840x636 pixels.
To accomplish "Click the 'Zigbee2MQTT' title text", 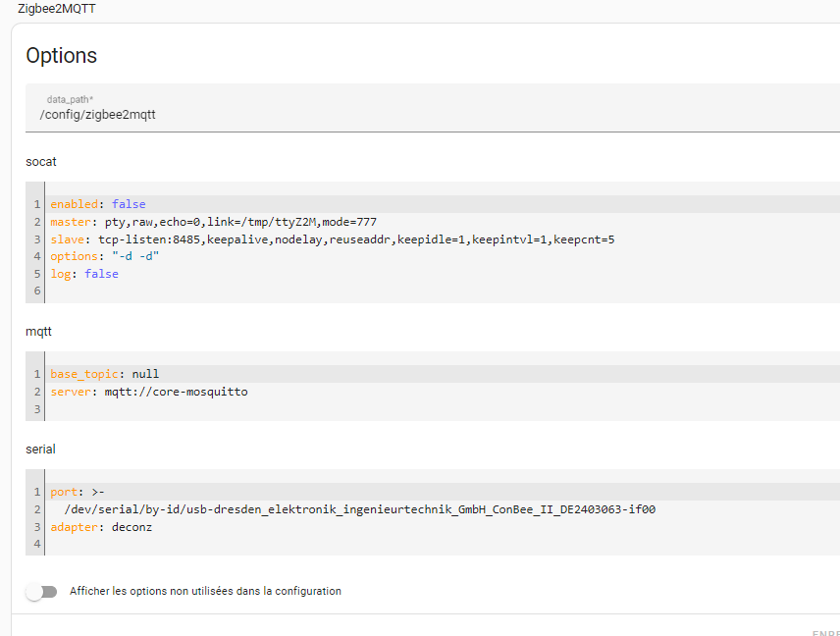I will tap(57, 9).
